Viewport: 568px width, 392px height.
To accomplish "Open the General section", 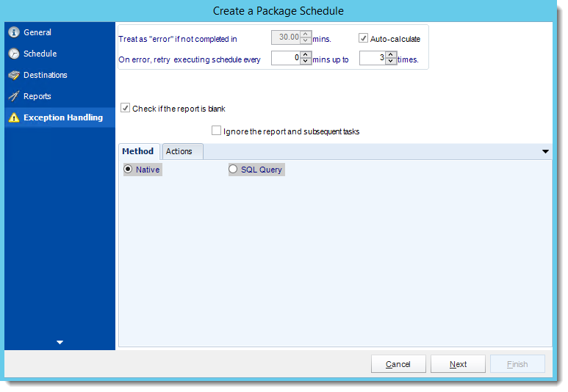I will click(60, 32).
